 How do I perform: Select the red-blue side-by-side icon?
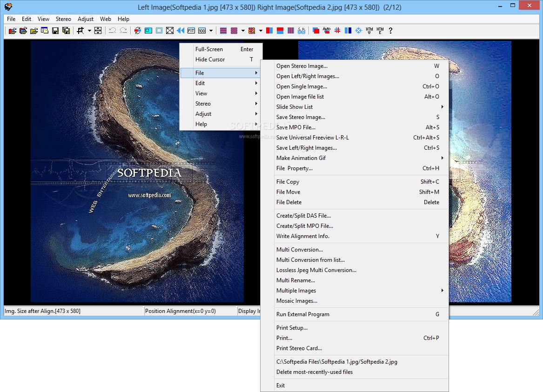[269, 30]
